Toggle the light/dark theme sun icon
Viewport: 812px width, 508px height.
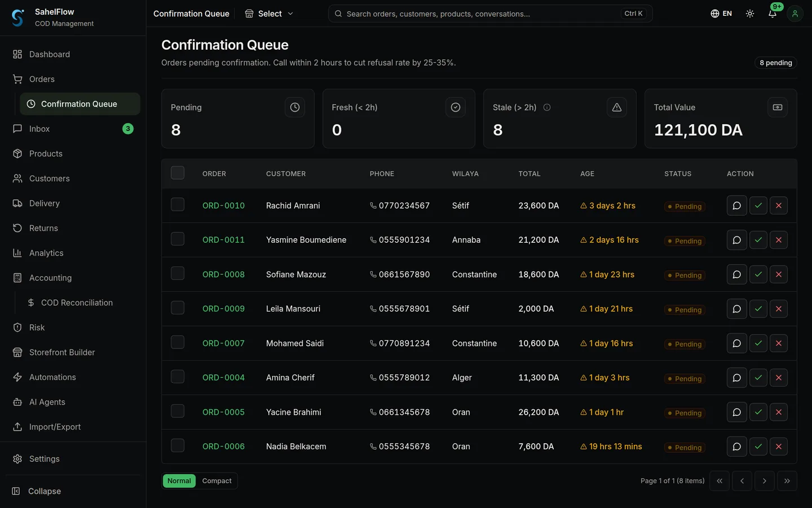pyautogui.click(x=750, y=14)
